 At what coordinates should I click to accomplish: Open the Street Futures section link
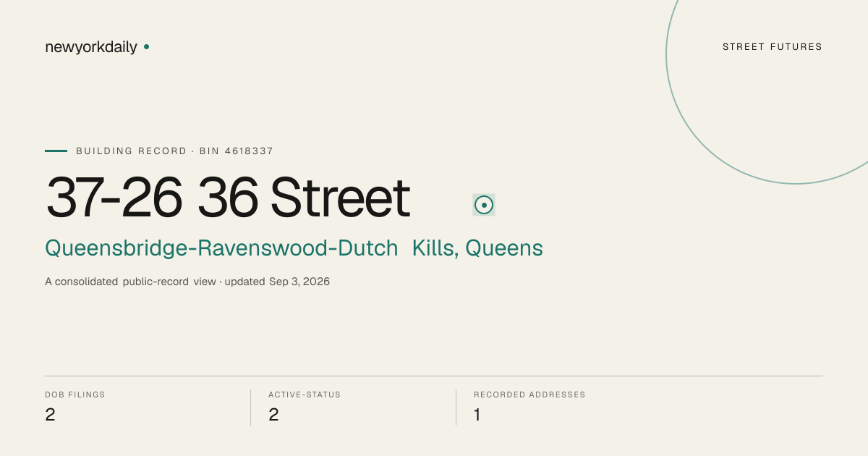click(773, 47)
